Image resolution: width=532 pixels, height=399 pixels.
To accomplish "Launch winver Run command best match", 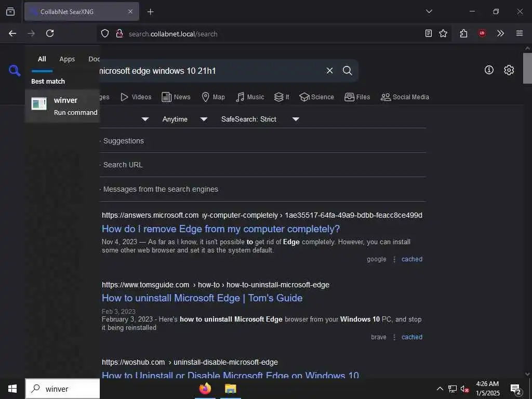I will click(x=62, y=106).
